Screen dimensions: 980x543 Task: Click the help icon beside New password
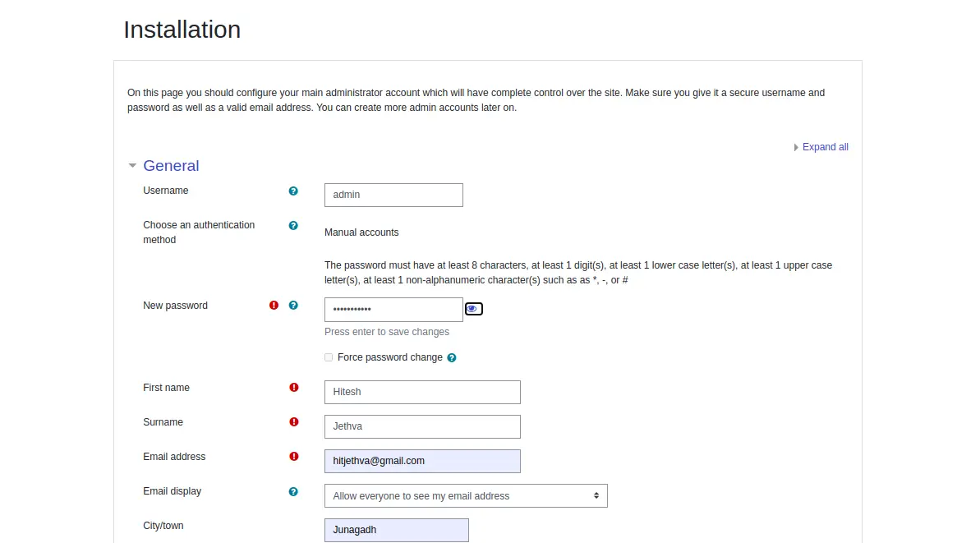[293, 306]
